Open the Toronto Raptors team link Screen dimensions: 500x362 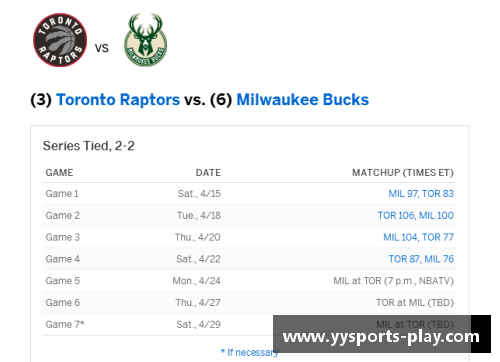(x=118, y=100)
